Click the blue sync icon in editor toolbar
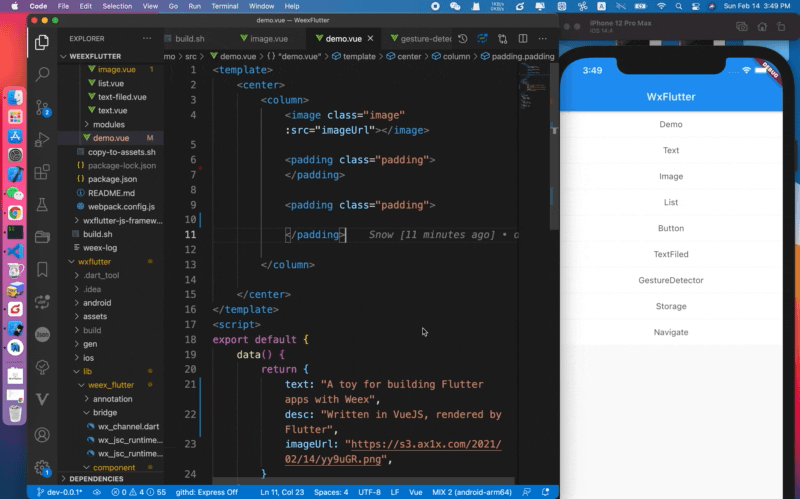Image resolution: width=800 pixels, height=499 pixels. click(482, 39)
